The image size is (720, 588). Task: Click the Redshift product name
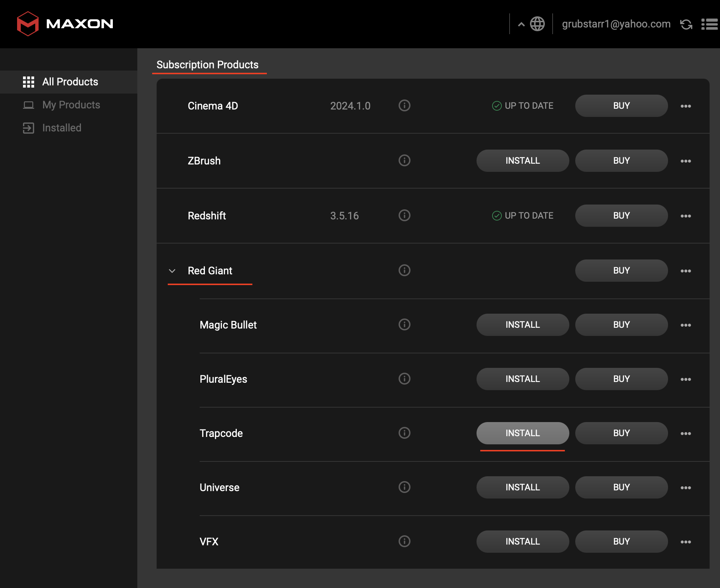[x=207, y=216]
